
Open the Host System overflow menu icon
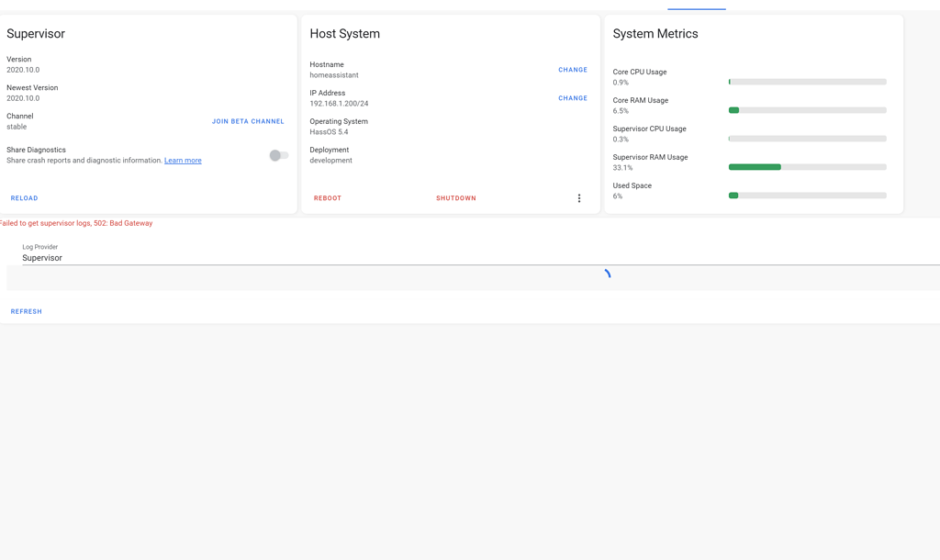(x=579, y=198)
